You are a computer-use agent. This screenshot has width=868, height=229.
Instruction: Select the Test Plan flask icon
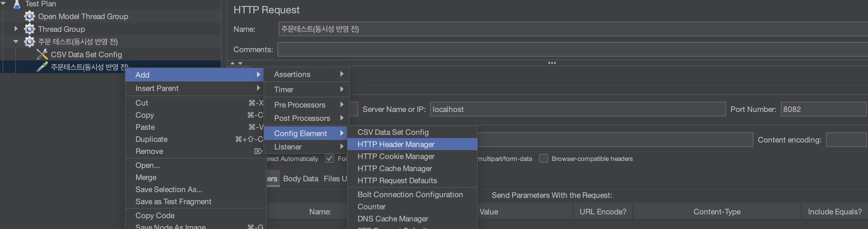pos(17,4)
